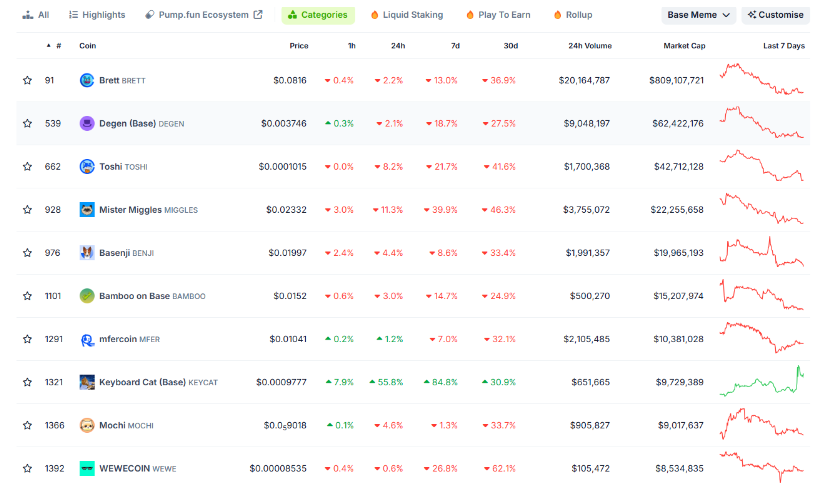Click the Rollup flame icon

point(558,15)
